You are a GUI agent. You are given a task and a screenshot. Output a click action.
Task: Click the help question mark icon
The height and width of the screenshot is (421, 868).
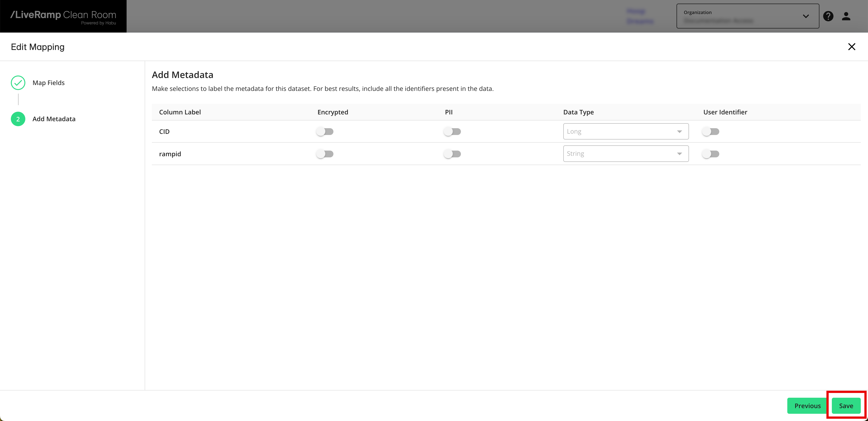point(828,16)
